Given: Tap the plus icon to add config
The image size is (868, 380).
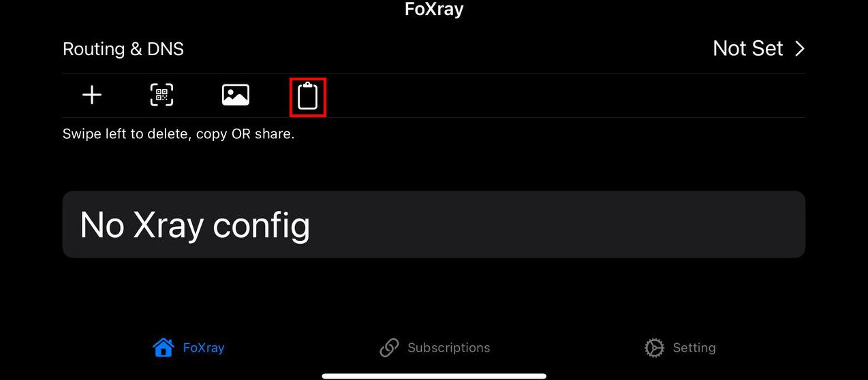Looking at the screenshot, I should [x=92, y=95].
